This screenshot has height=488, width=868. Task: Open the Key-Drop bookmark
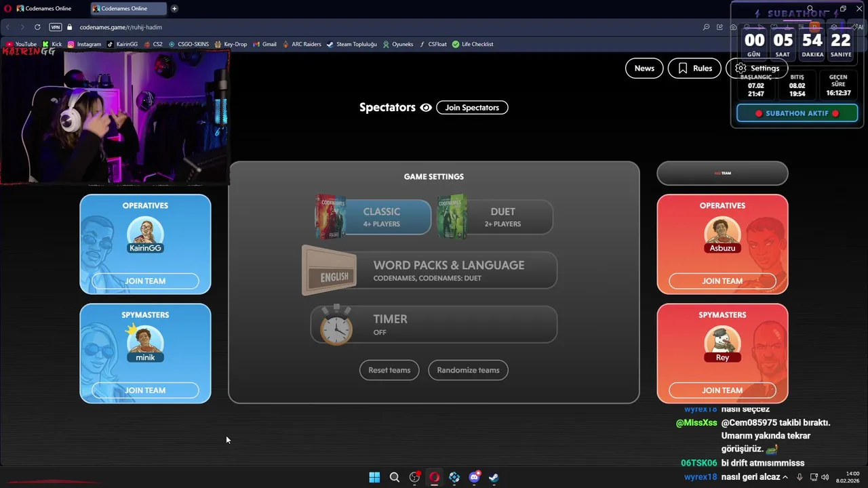(x=231, y=44)
